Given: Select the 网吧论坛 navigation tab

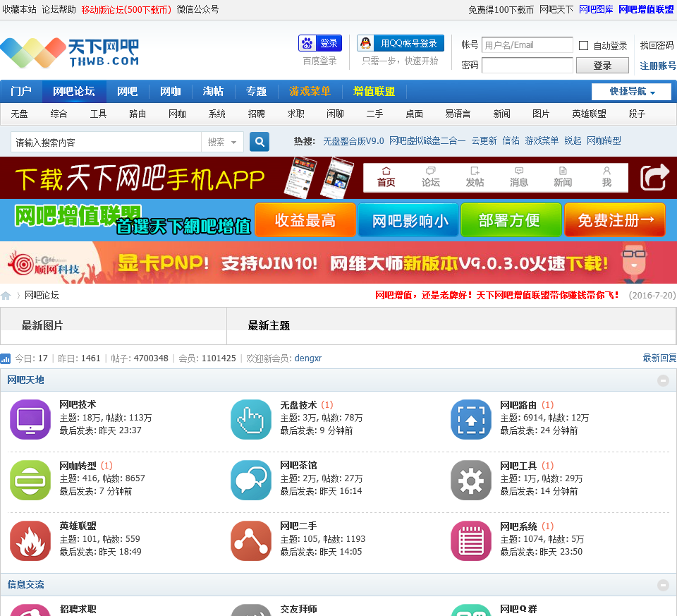Looking at the screenshot, I should coord(74,91).
